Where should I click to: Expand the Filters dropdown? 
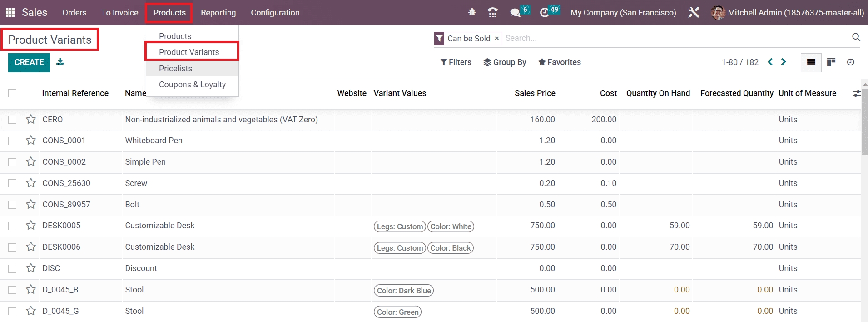[x=456, y=62]
